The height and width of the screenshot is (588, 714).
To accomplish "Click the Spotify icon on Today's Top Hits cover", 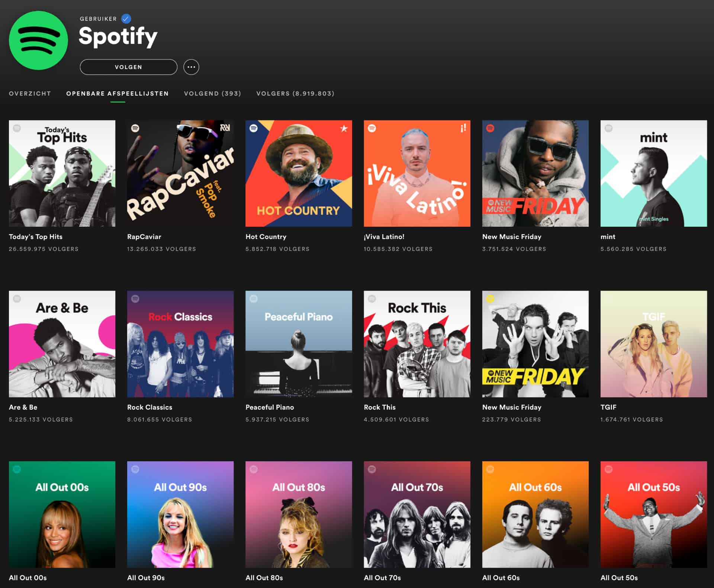I will click(x=16, y=129).
